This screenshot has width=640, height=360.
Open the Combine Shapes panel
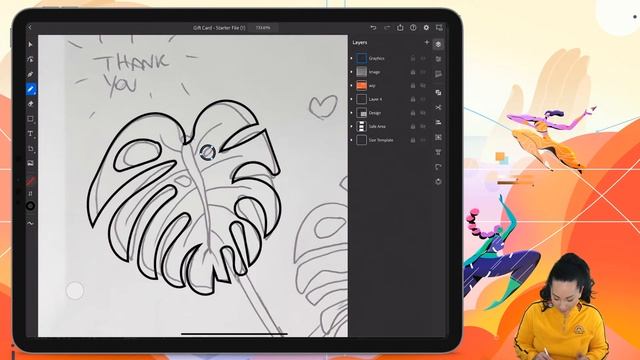click(x=438, y=93)
